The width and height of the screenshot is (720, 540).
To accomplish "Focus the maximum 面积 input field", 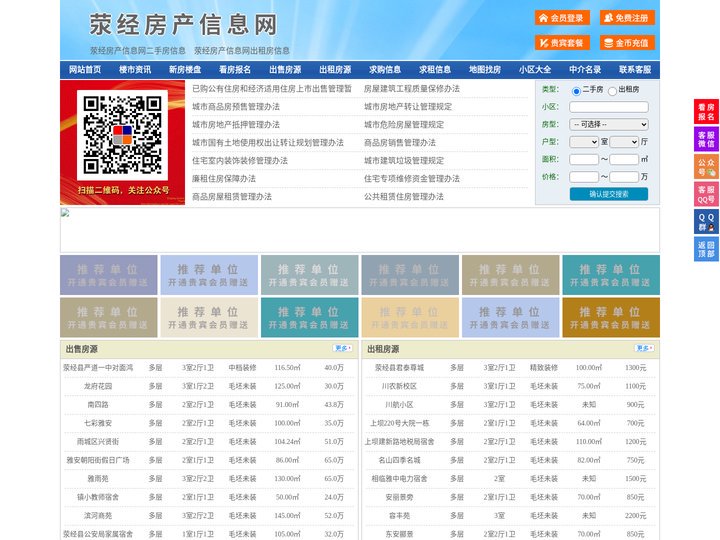I will (624, 159).
